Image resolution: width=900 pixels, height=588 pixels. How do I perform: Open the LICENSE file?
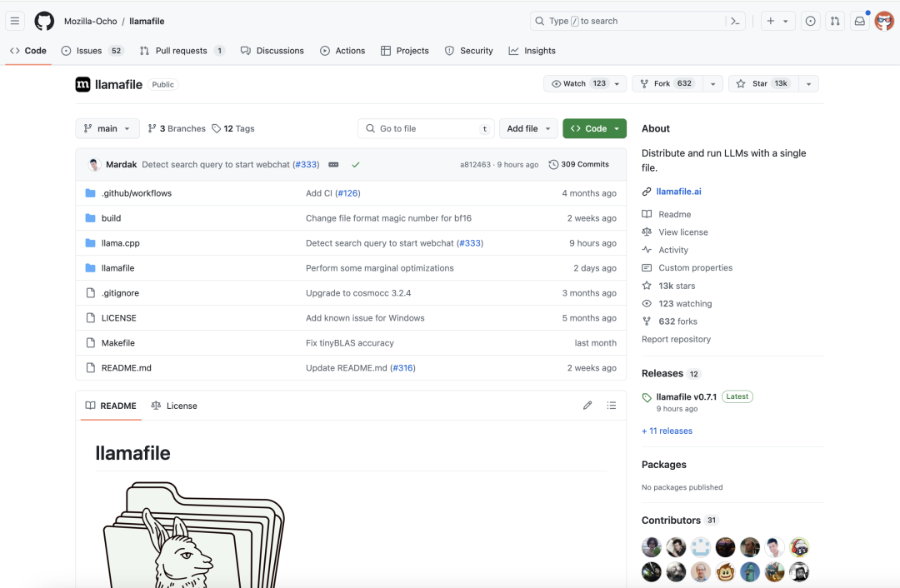(x=119, y=318)
